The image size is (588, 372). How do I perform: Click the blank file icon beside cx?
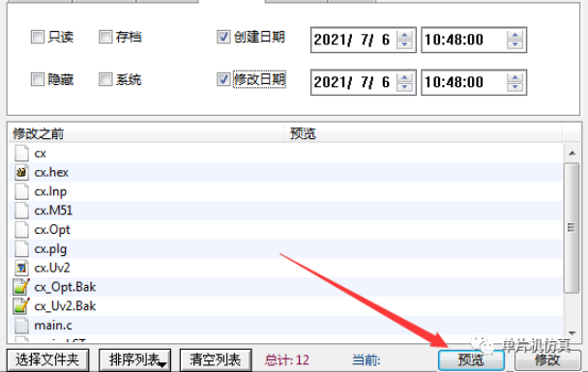pos(21,154)
